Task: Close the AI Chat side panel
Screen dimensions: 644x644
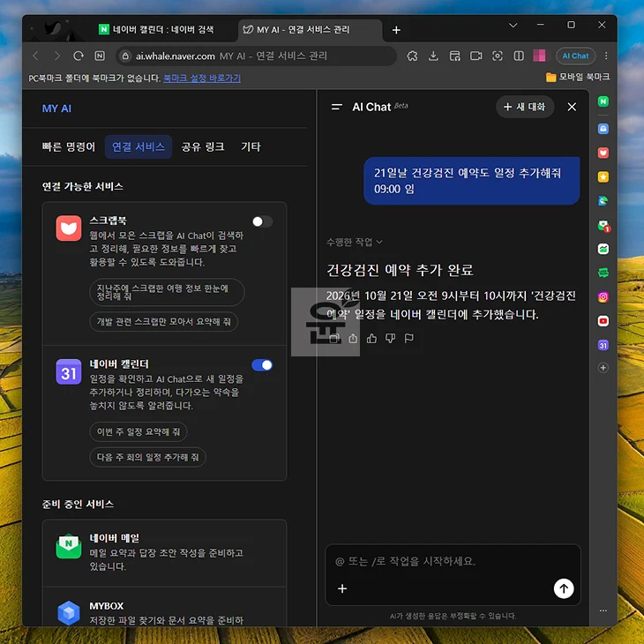Action: 572,107
